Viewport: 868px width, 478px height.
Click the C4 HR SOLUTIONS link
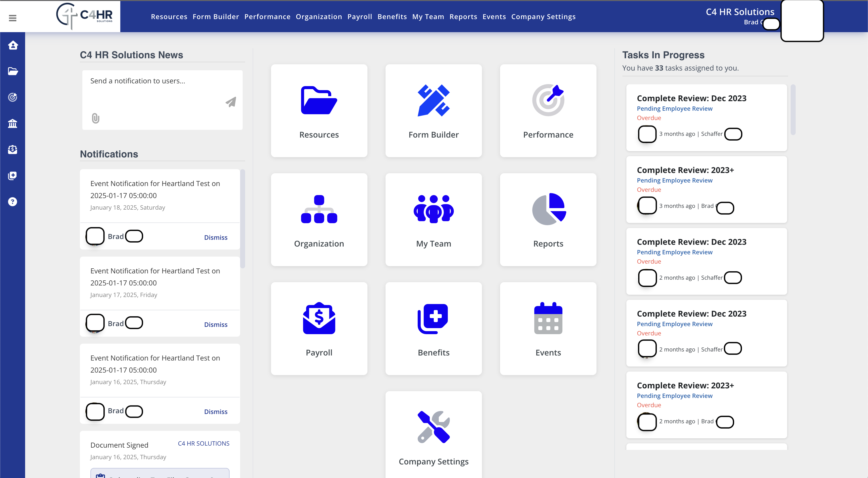click(203, 443)
